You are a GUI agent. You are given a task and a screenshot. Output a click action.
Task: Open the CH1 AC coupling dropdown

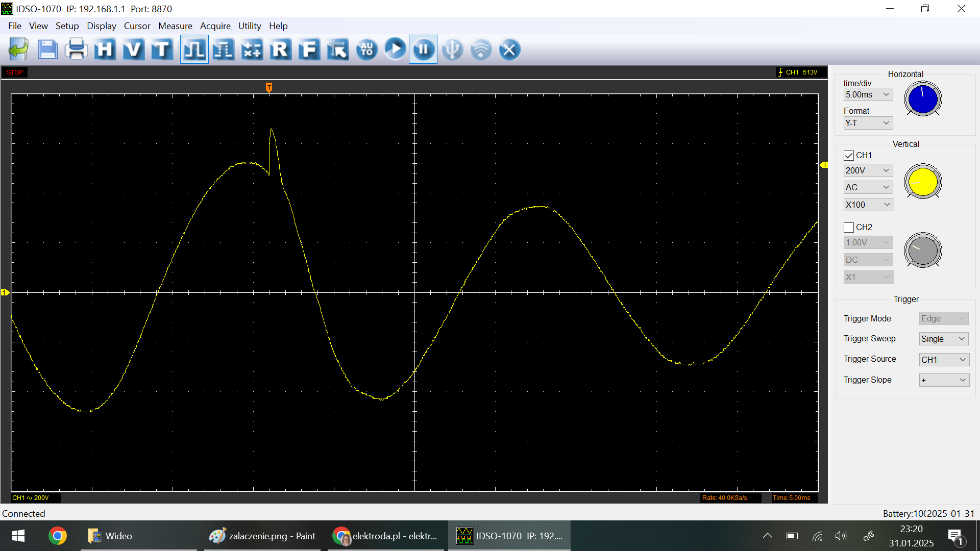868,187
